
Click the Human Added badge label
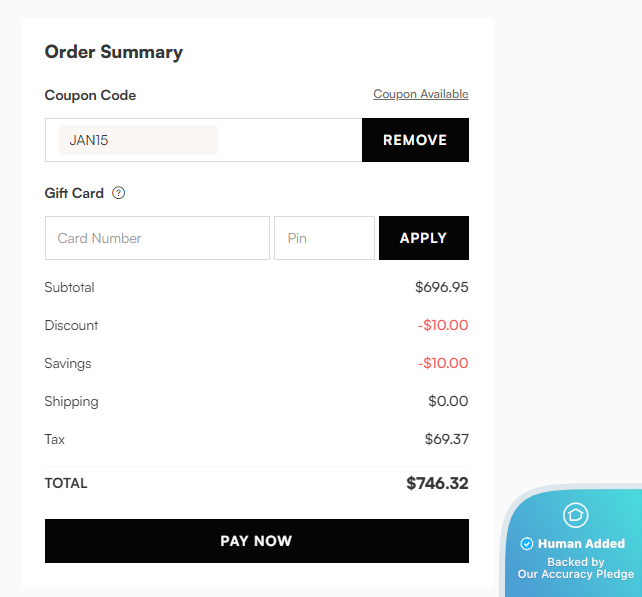[x=581, y=544]
